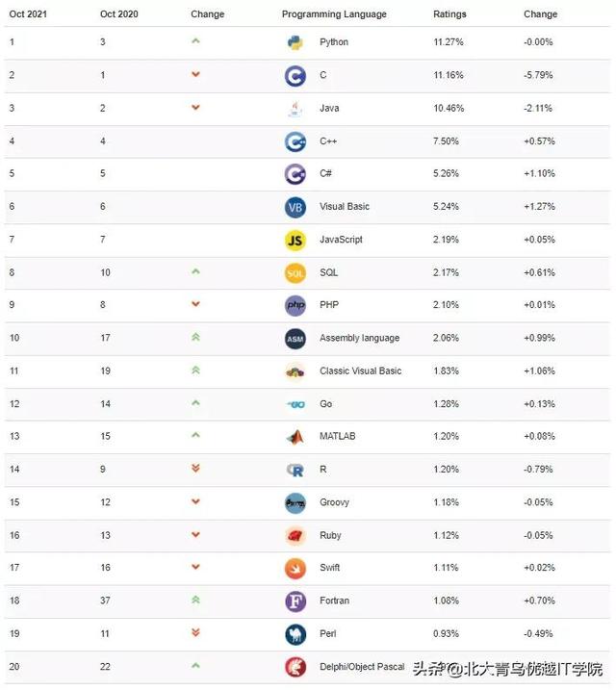Click the Ruby red gem icon
This screenshot has width=616, height=690.
295,536
